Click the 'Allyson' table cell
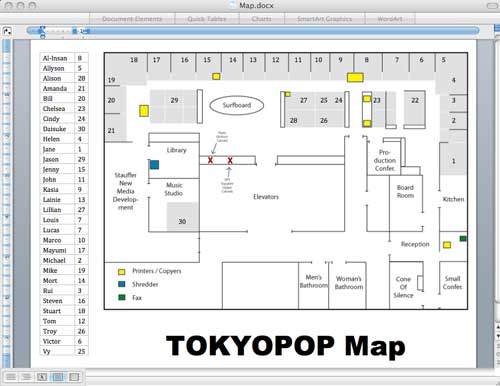Image resolution: width=500 pixels, height=386 pixels. coord(57,68)
